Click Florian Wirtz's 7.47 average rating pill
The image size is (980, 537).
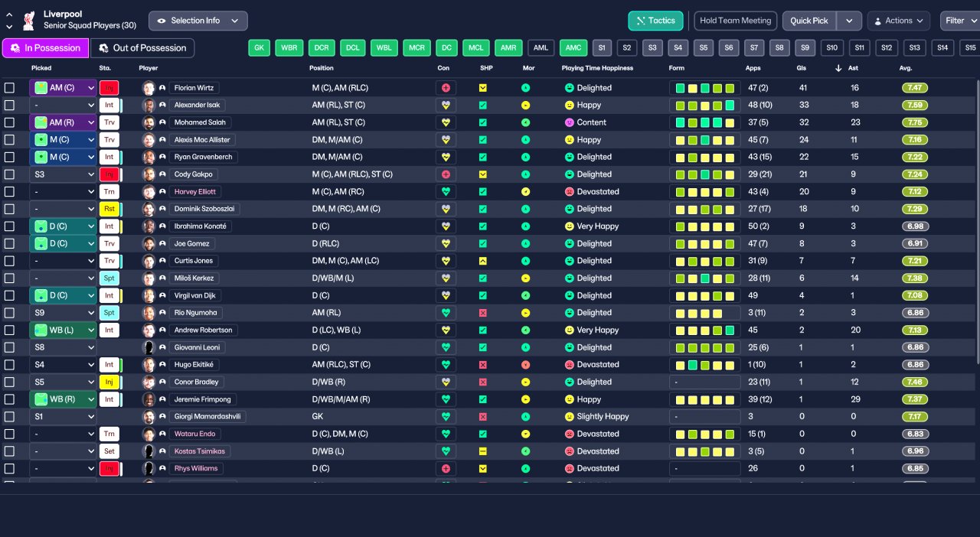[x=915, y=88]
